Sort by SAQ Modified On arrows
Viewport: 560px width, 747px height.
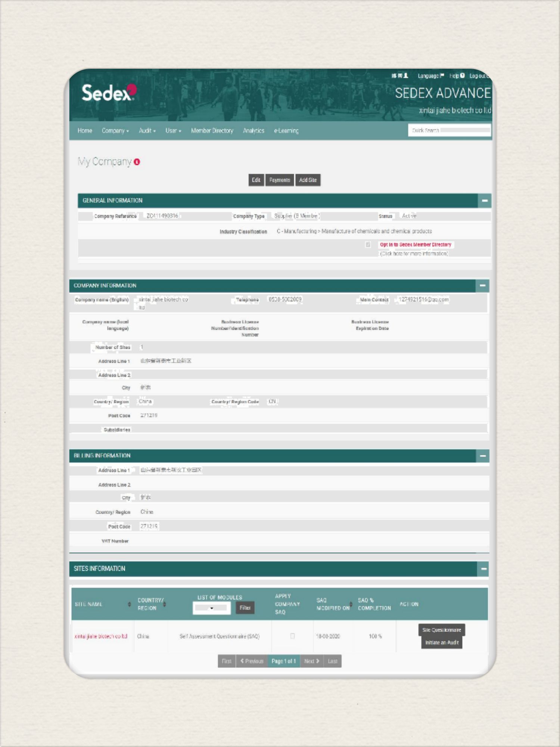pos(351,604)
